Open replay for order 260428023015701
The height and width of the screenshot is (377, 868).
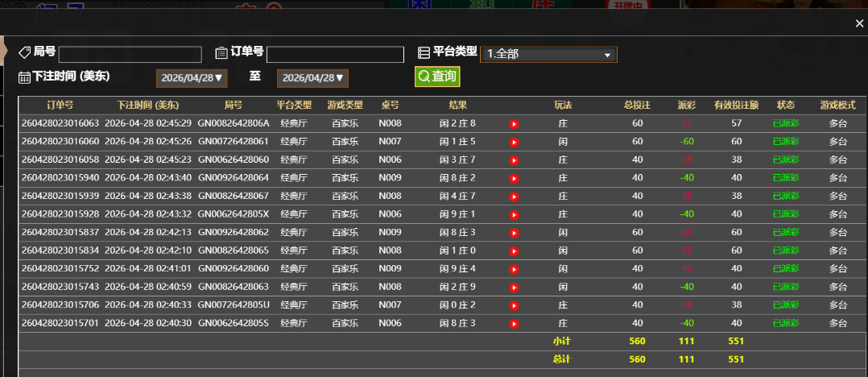pyautogui.click(x=514, y=323)
